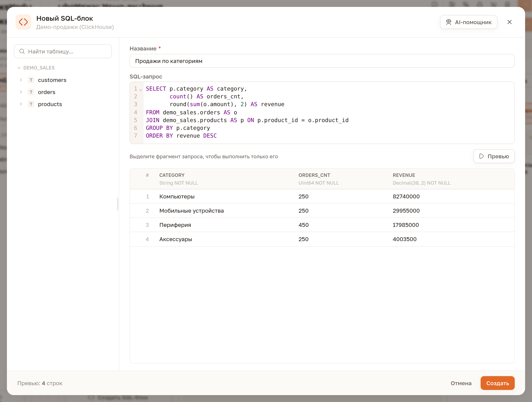Image resolution: width=532 pixels, height=402 pixels.
Task: Close the Новый SQL-блок dialog
Action: coord(509,22)
